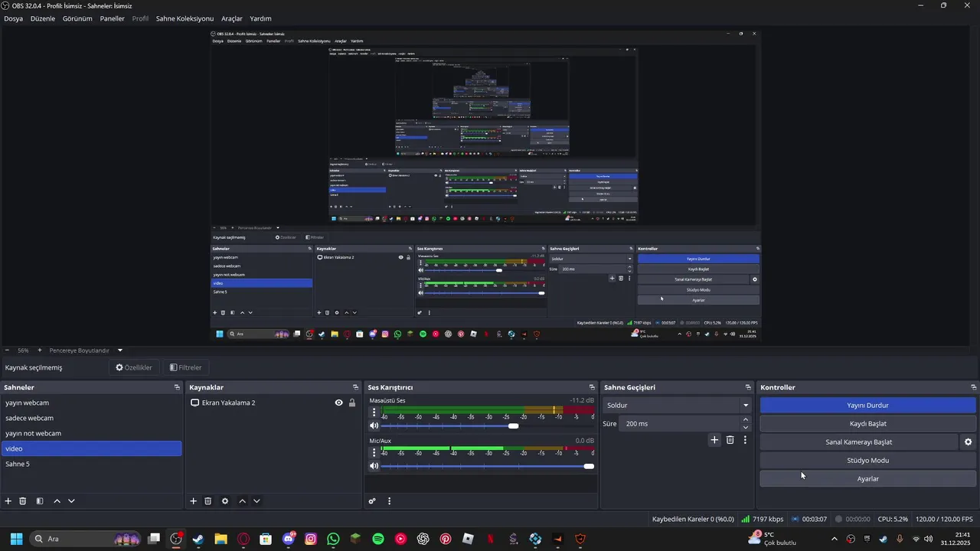The width and height of the screenshot is (980, 551).
Task: Open the Sahne Koleksiyonu menu
Action: [185, 18]
